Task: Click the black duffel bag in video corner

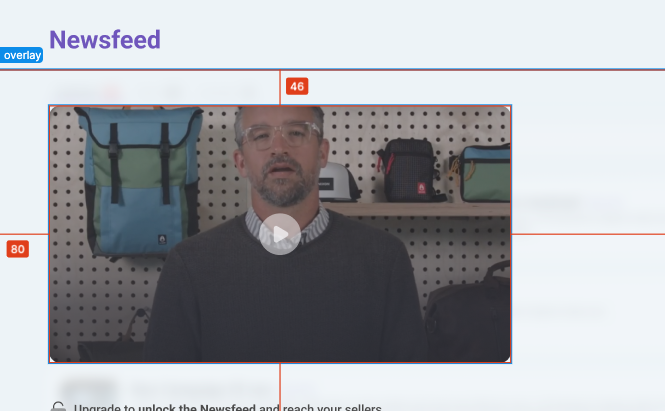Action: coord(469,314)
